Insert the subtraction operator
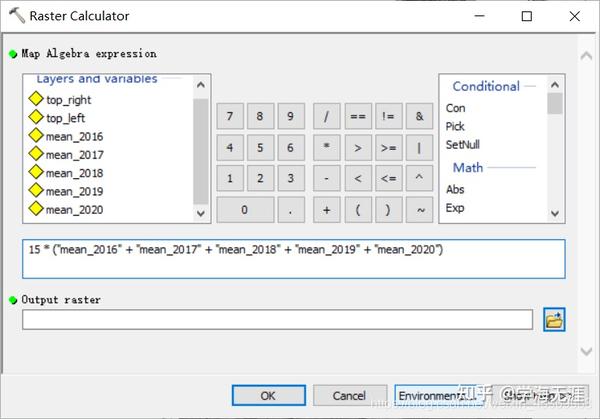The image size is (600, 419). click(x=326, y=178)
